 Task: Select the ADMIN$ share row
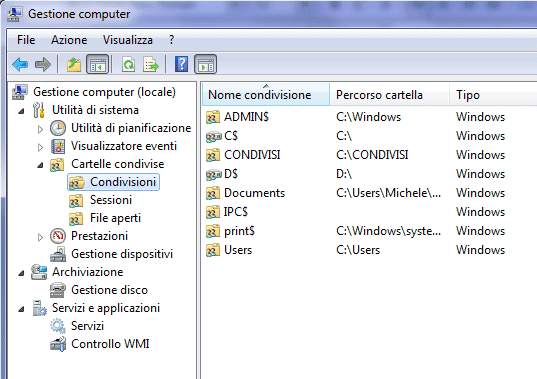pos(370,117)
